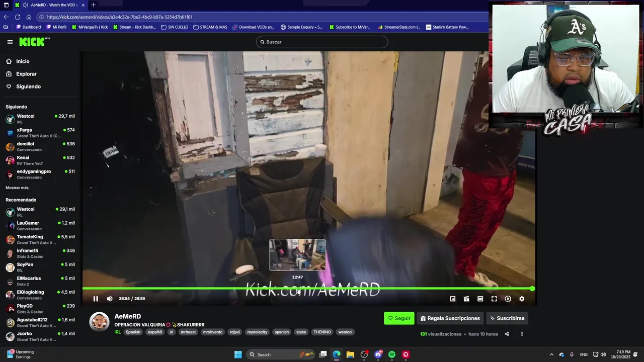Reload the page with refresh icon
The image size is (644, 362).
pyautogui.click(x=18, y=17)
